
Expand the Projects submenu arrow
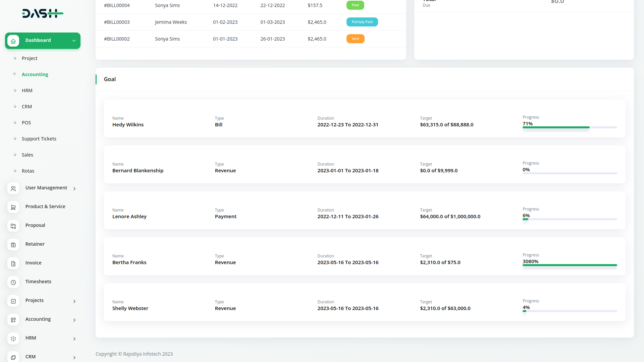coord(74,301)
